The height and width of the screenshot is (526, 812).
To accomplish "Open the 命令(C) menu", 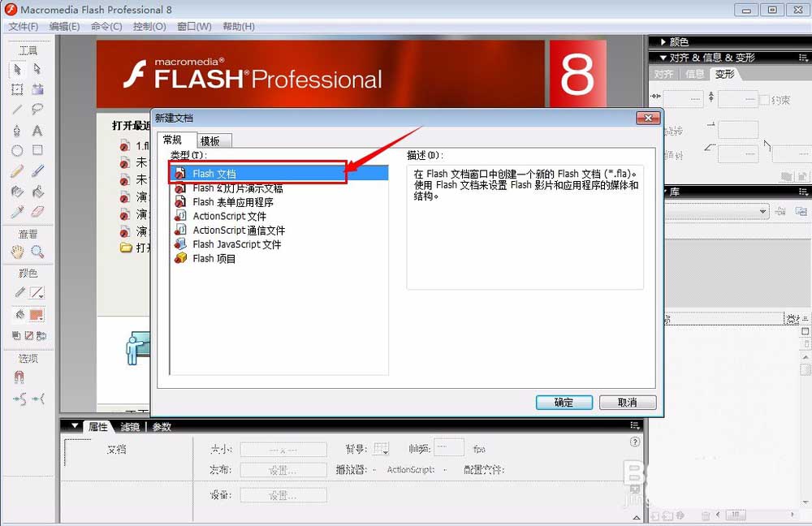I will [x=106, y=27].
